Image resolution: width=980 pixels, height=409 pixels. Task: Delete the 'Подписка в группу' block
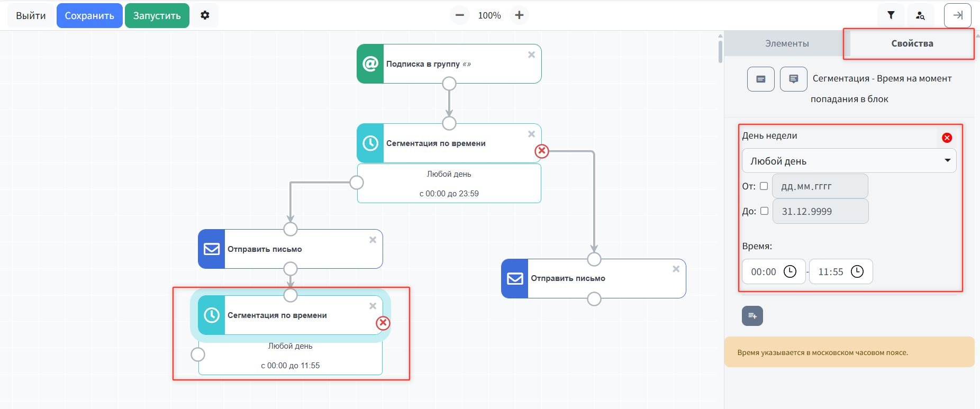click(x=531, y=54)
